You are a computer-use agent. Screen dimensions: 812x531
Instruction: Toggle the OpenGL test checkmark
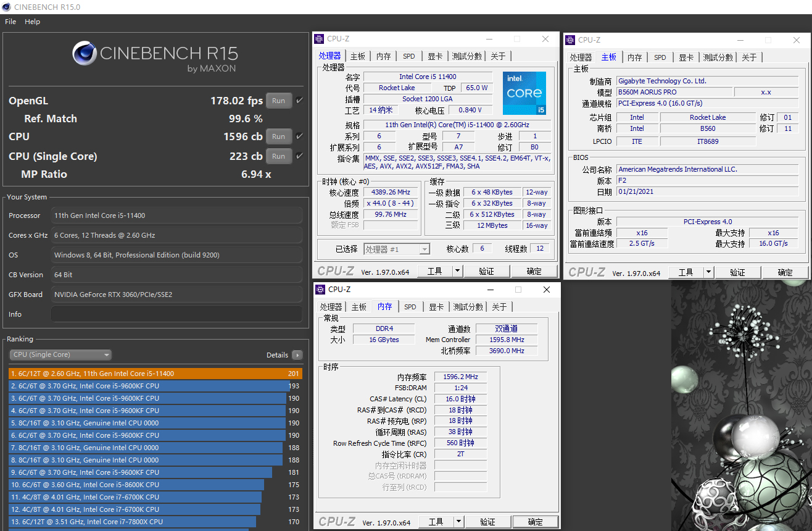click(x=300, y=101)
